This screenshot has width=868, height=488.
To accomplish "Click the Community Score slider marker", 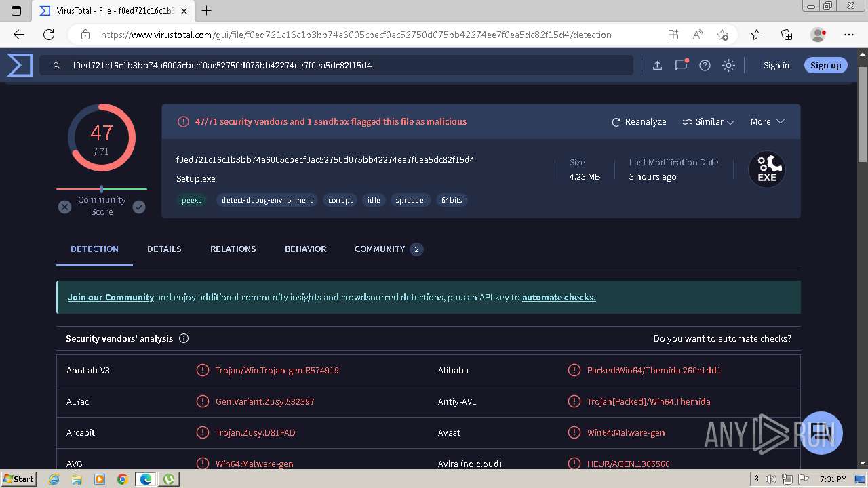I will tap(102, 189).
